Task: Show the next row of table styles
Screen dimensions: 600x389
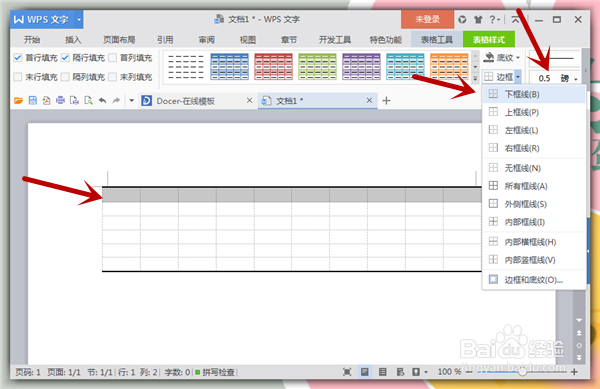Action: pos(475,67)
